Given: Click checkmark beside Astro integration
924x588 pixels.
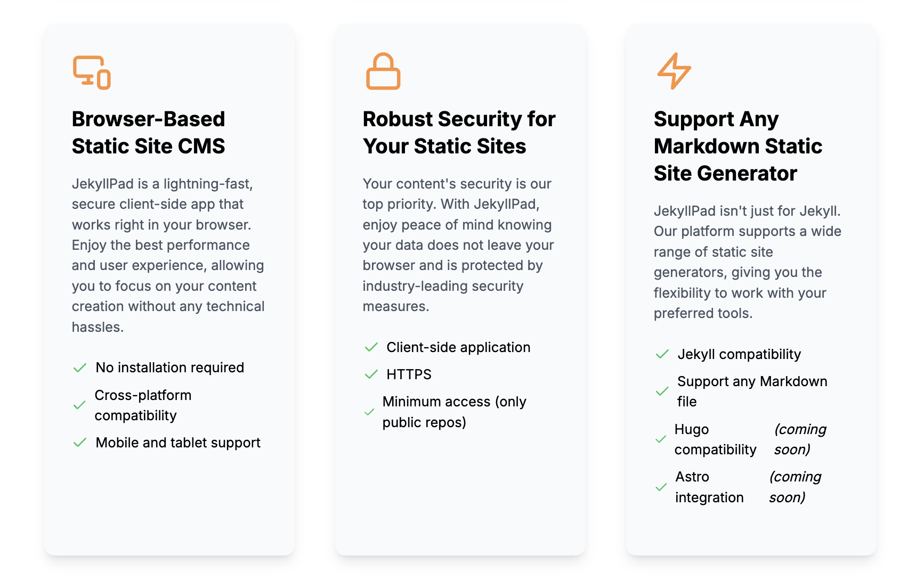Looking at the screenshot, I should [661, 487].
